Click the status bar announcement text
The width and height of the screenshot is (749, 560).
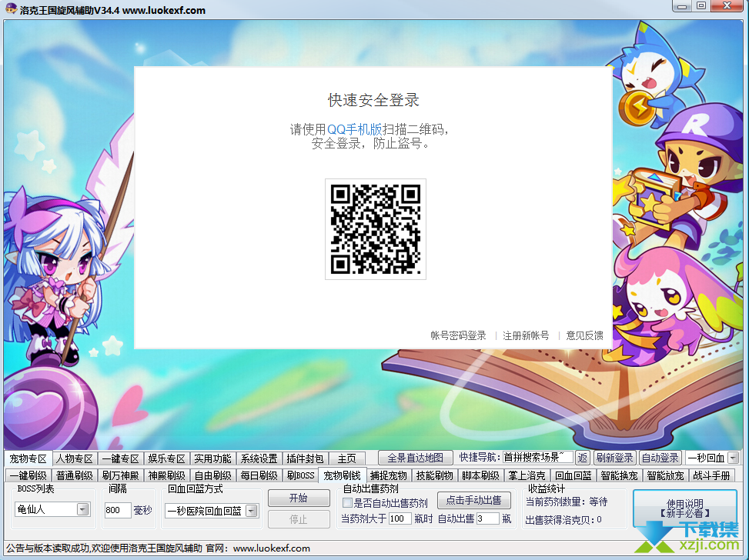tap(158, 548)
